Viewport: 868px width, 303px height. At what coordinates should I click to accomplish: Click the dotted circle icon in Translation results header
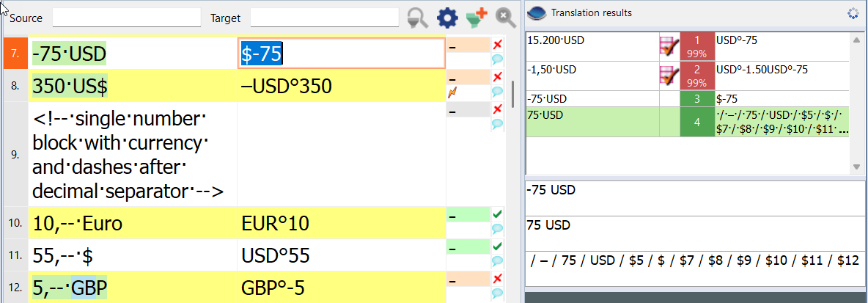pos(853,14)
